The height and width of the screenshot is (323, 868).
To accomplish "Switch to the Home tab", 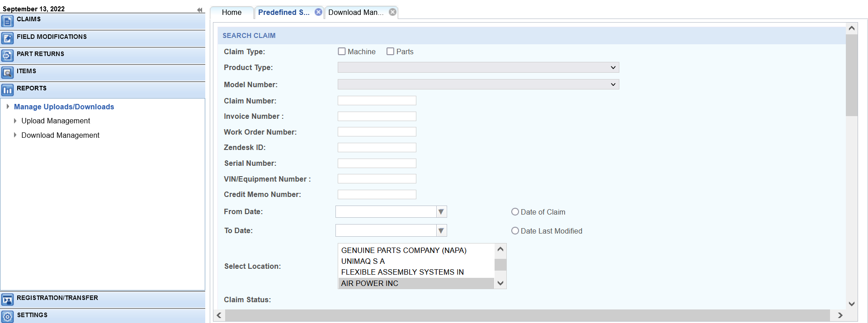I will coord(231,13).
